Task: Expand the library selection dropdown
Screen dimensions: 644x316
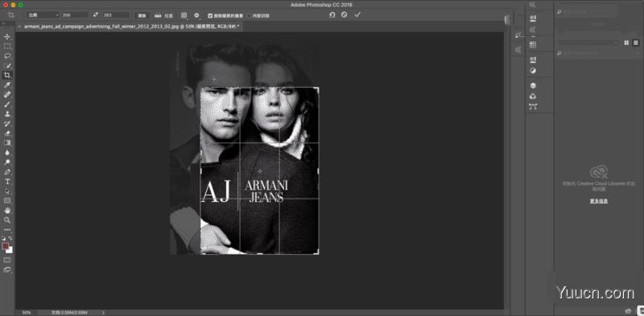Action: click(588, 43)
